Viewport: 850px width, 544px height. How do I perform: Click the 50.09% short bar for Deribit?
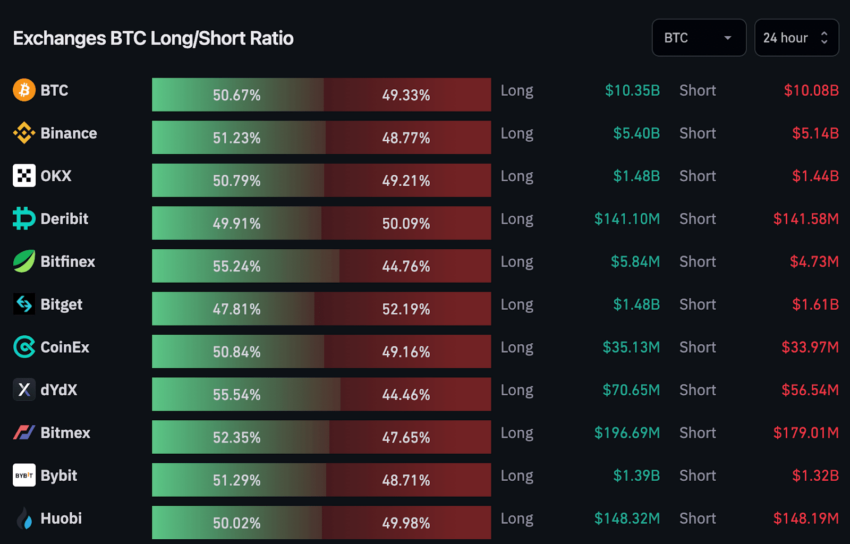[x=407, y=223]
